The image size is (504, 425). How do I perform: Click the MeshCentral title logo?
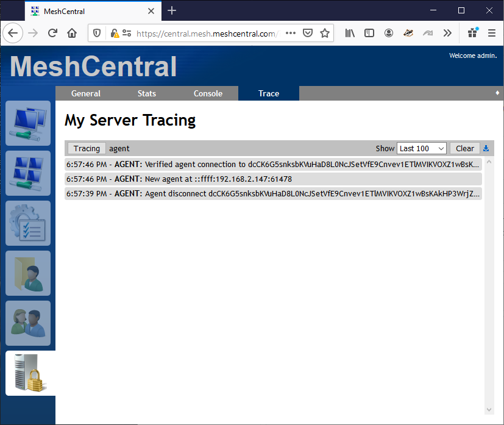(x=93, y=66)
